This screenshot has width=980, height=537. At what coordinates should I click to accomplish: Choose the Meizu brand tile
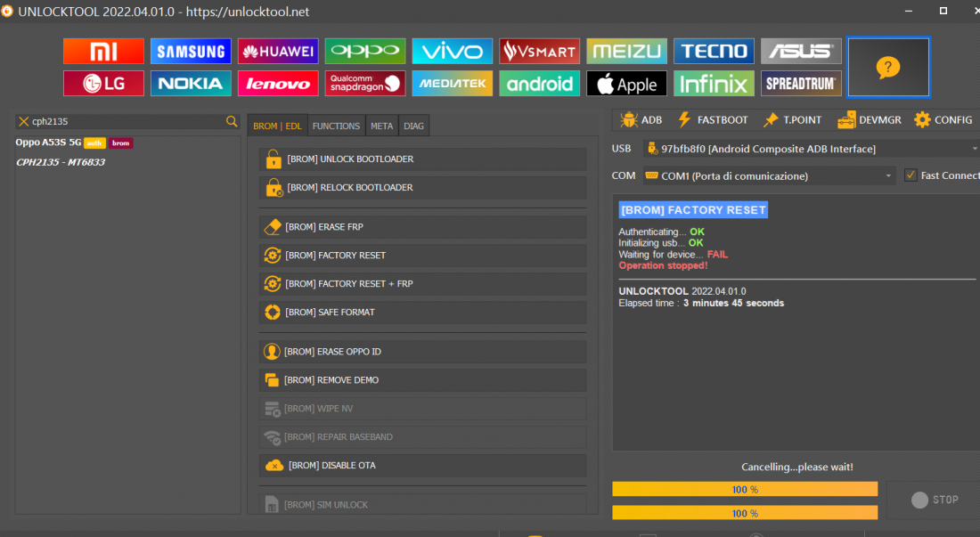[x=626, y=51]
